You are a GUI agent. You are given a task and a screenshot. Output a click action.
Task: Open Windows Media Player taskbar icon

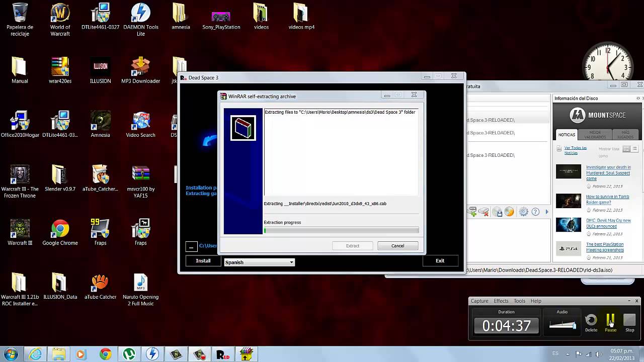(82, 354)
